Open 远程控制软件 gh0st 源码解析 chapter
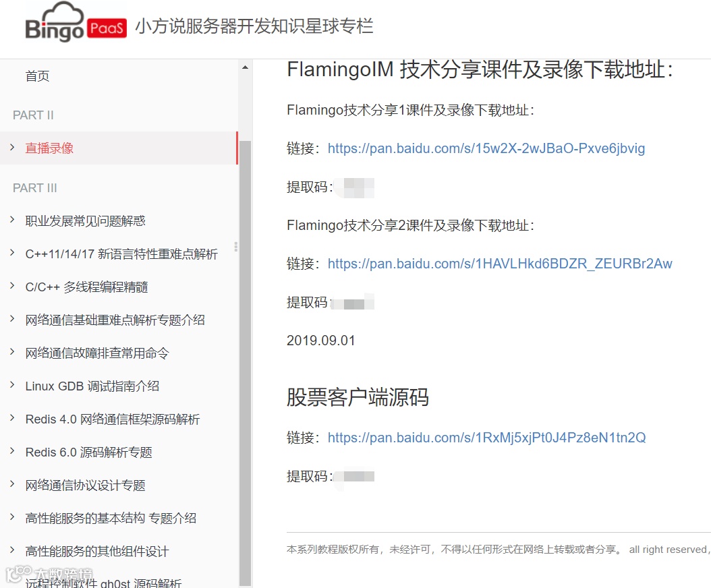The width and height of the screenshot is (711, 588). click(103, 583)
